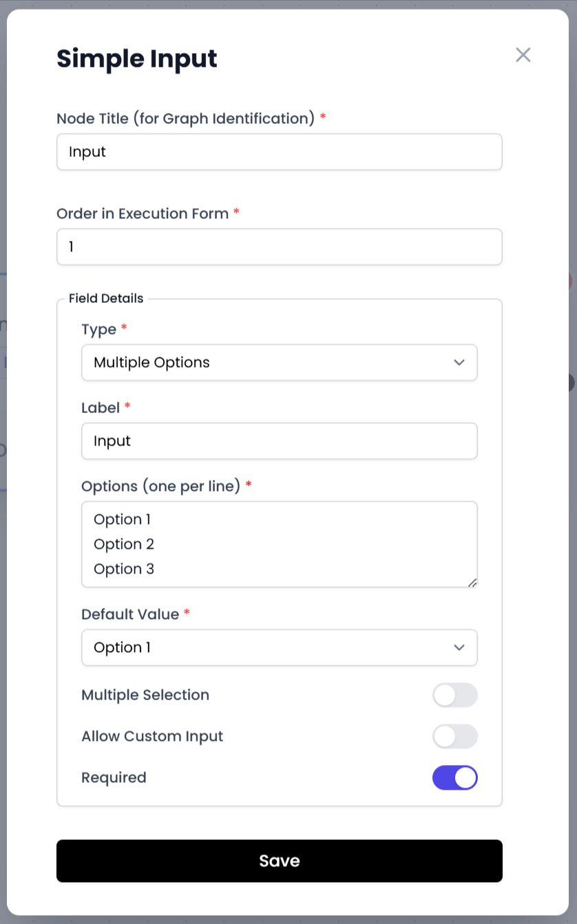Click the Field Details group label
Image resolution: width=577 pixels, height=924 pixels.
(106, 298)
